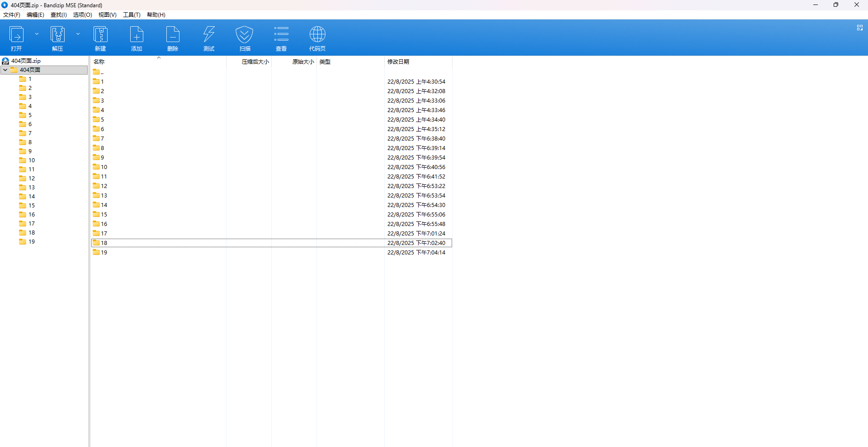Collapse the 404页面 folder tree node
This screenshot has width=868, height=447.
[5, 70]
